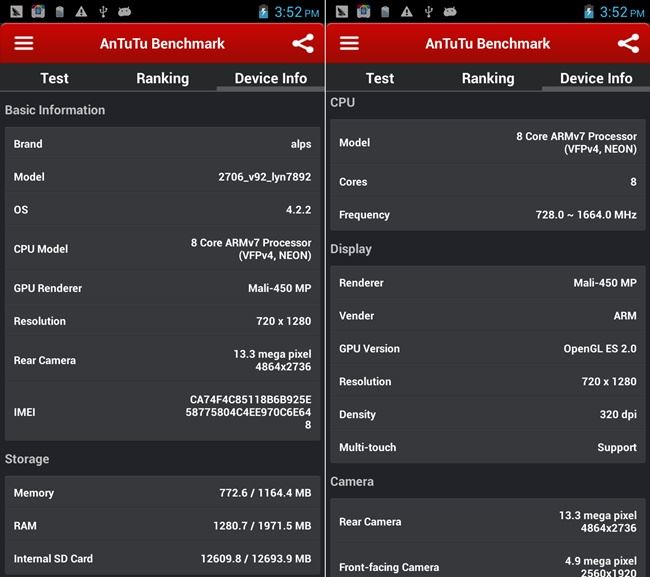Tap Android debug icon in right status bar
Viewport: 650px width, 577px height.
[450, 12]
